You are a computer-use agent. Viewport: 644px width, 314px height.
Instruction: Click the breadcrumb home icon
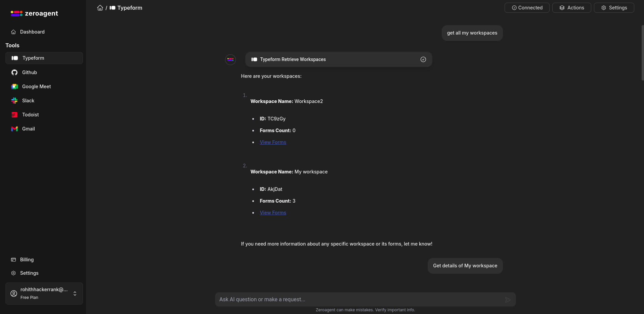click(100, 8)
